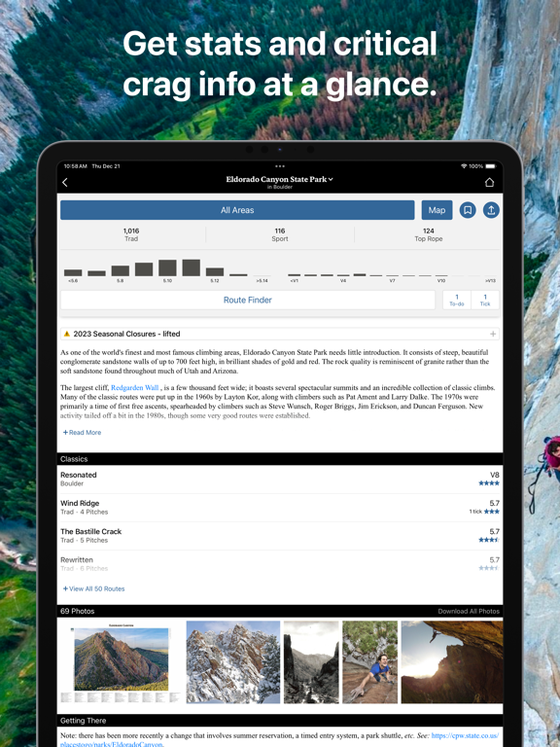
Task: Show the Tick list count
Action: (x=485, y=301)
